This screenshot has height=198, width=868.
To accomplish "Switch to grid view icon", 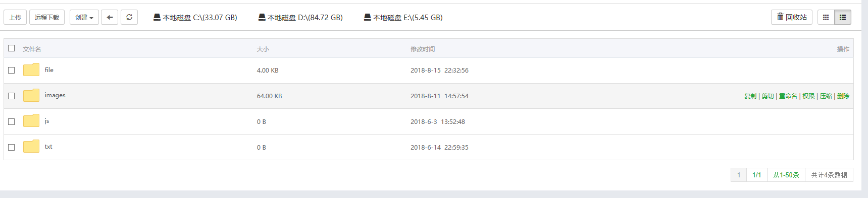I will point(826,17).
